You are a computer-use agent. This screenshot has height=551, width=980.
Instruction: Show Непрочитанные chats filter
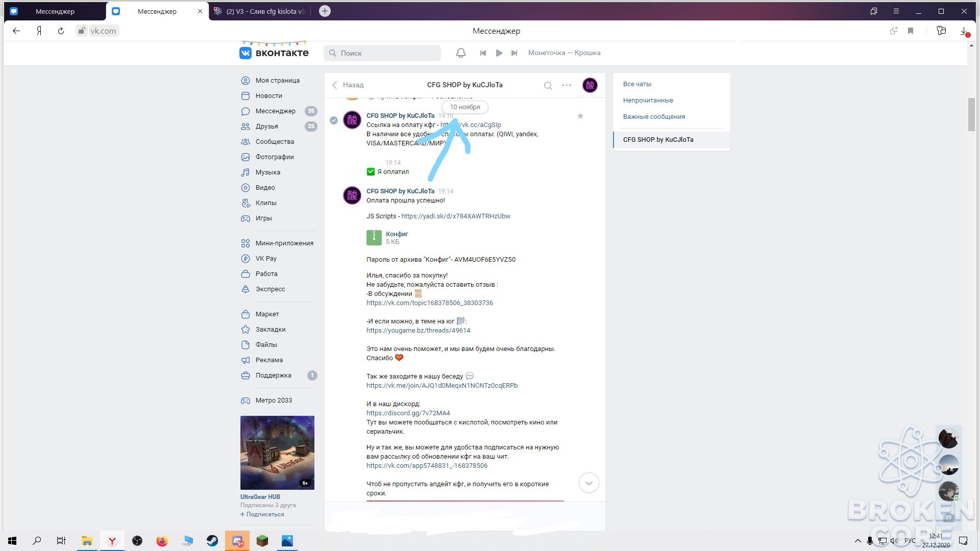click(648, 101)
